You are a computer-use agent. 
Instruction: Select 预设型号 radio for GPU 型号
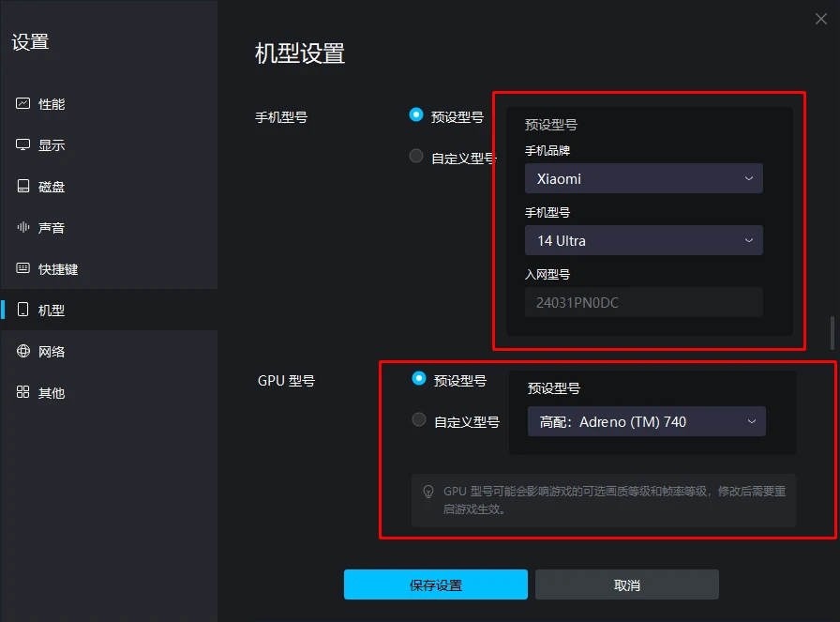[x=419, y=379]
